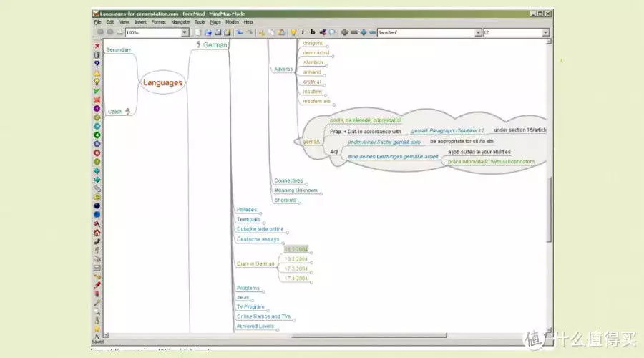
Task: Click the central 'Languages' root node
Action: (162, 83)
